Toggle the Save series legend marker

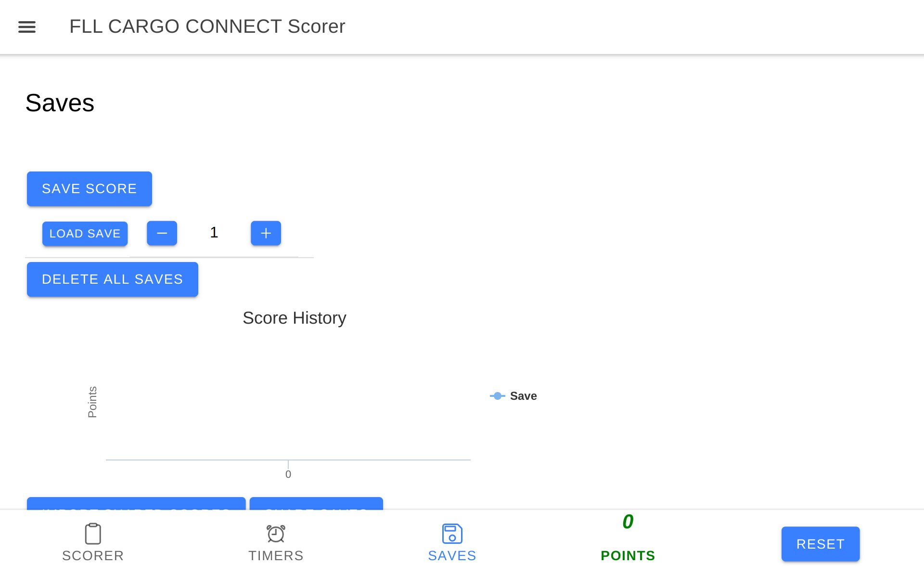point(497,396)
